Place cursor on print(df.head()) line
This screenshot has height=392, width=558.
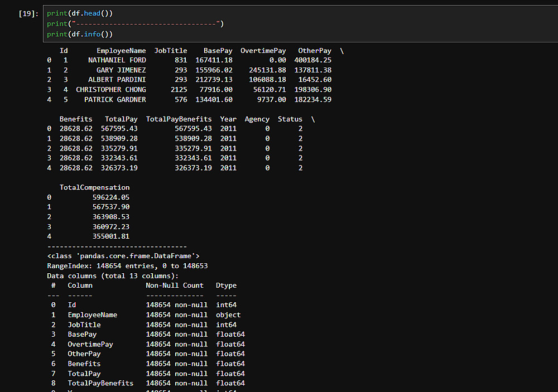(x=84, y=13)
